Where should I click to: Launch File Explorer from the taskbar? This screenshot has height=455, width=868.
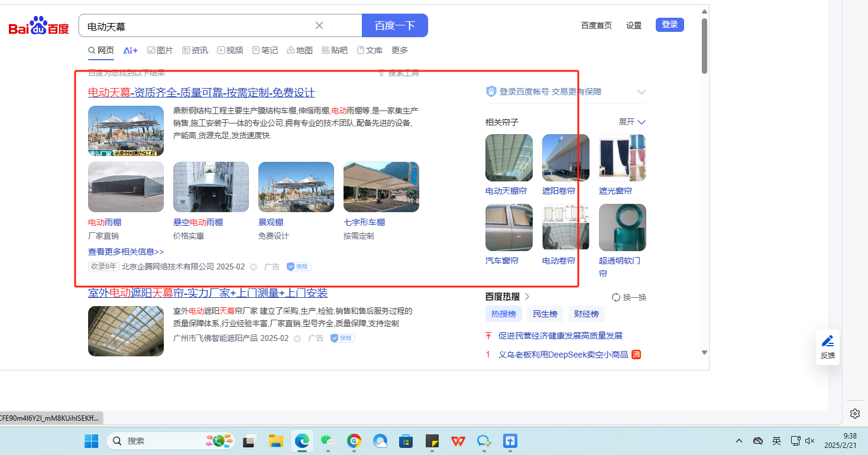[276, 441]
